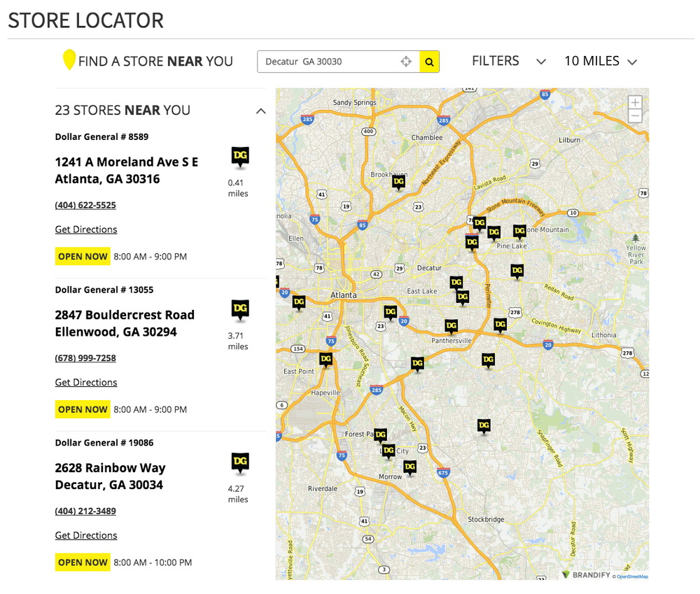
Task: Get Directions to 2847 Bouldercrest Road
Action: click(x=86, y=383)
